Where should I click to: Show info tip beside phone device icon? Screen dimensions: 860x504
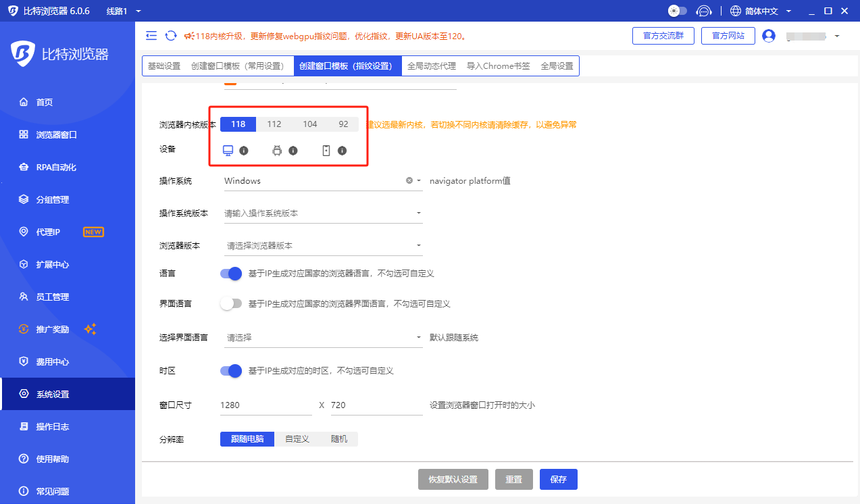click(x=343, y=151)
